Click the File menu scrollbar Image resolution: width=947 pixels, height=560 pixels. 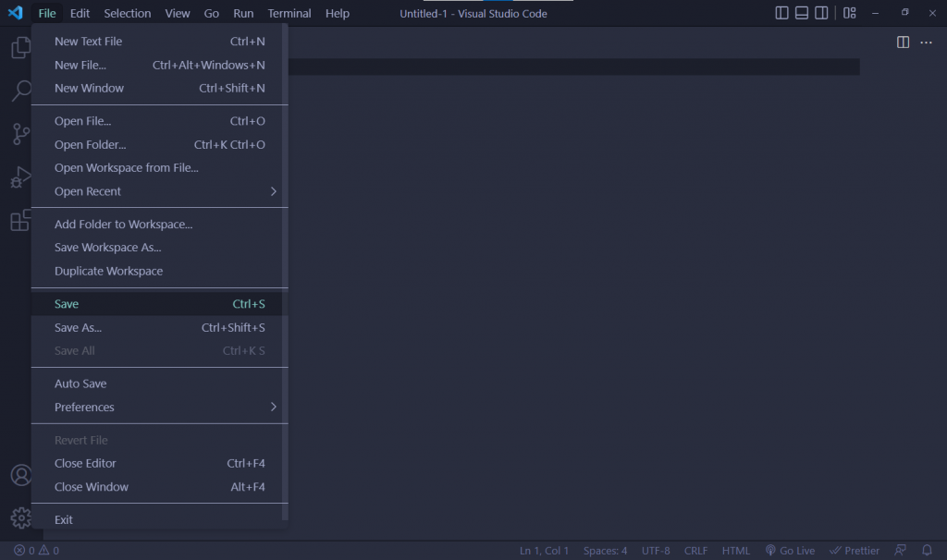coord(285,272)
